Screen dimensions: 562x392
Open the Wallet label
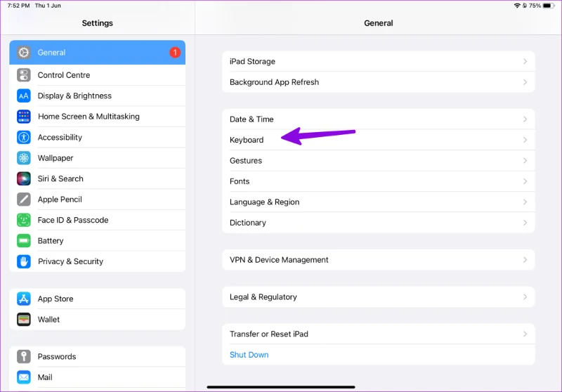point(48,320)
